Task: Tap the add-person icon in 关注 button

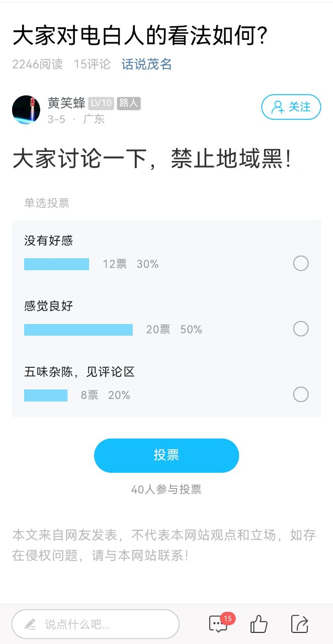Action: 278,107
